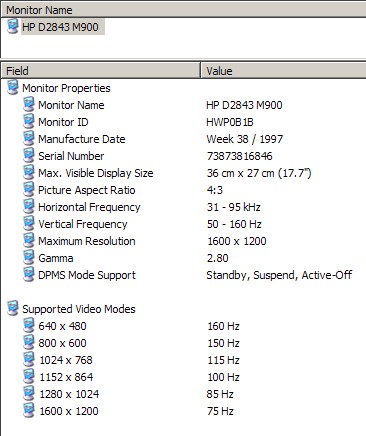
Task: Select the Supported Video Modes group row
Action: click(x=79, y=309)
